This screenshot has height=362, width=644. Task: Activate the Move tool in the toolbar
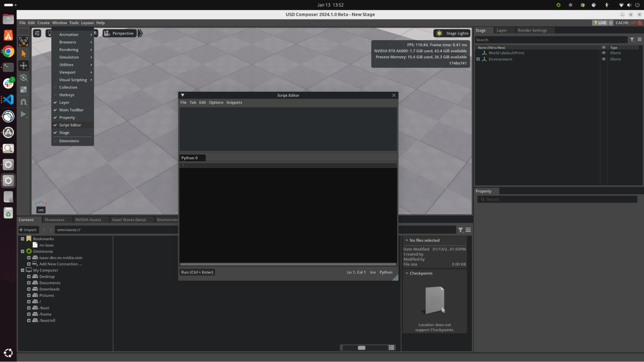(x=24, y=66)
